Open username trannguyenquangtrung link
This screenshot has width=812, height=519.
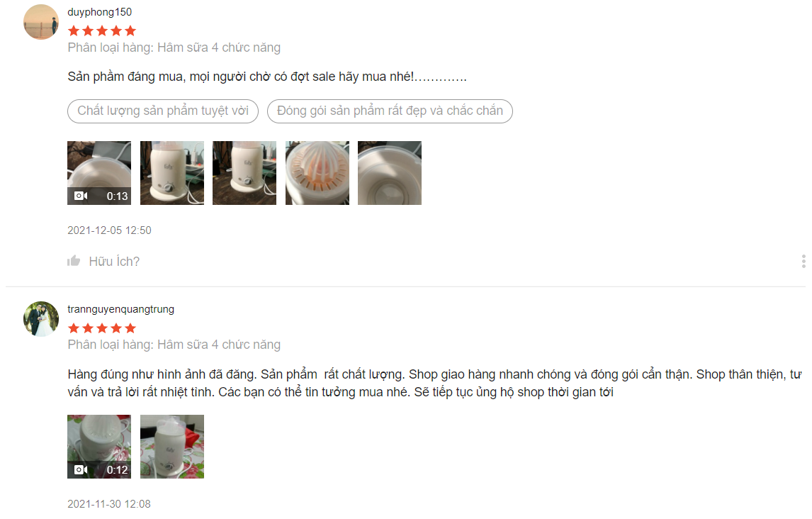[120, 309]
